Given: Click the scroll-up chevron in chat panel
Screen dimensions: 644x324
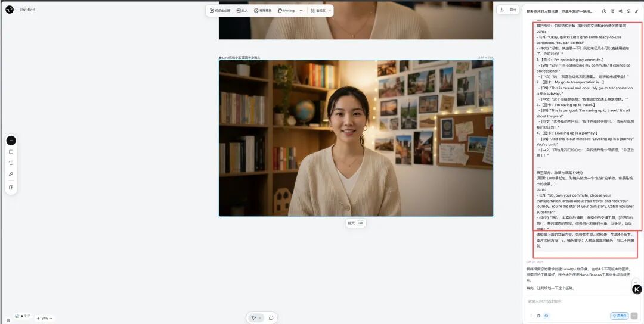Looking at the screenshot, I should coord(636,282).
